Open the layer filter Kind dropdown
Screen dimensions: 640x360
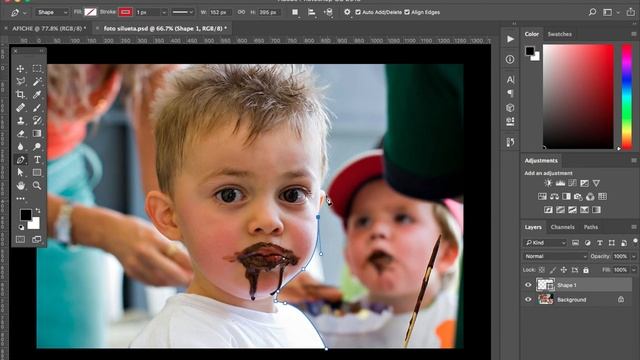coord(545,243)
